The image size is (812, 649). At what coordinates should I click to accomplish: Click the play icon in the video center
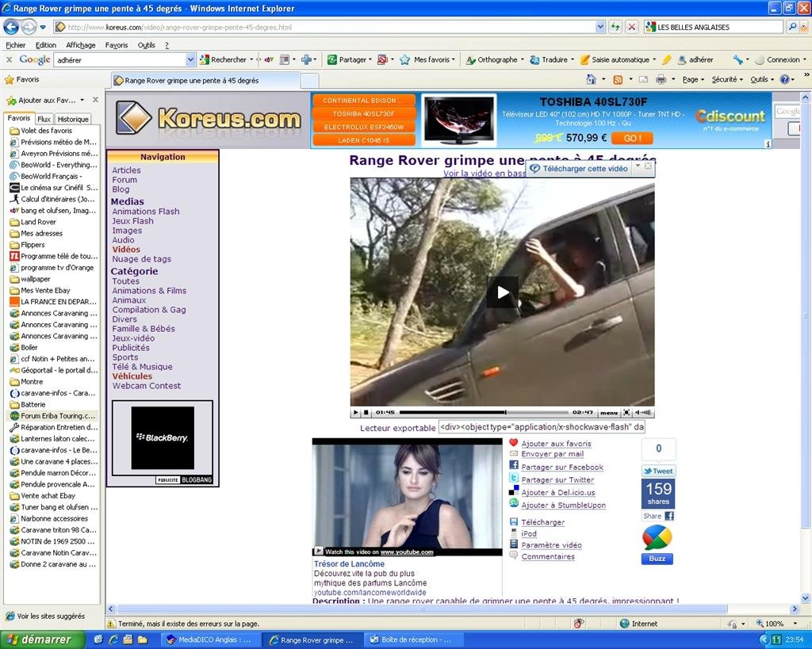502,292
